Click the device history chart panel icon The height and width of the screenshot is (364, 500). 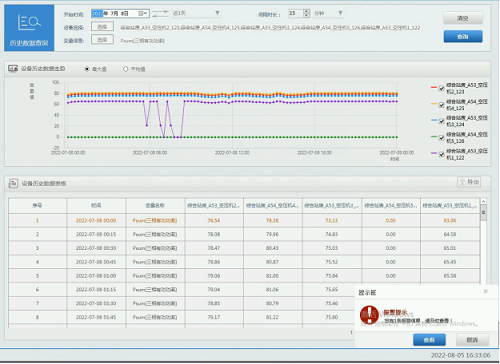point(13,69)
